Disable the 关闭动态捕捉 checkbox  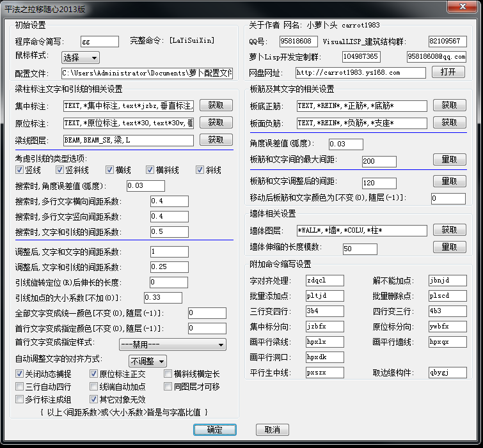[20, 374]
